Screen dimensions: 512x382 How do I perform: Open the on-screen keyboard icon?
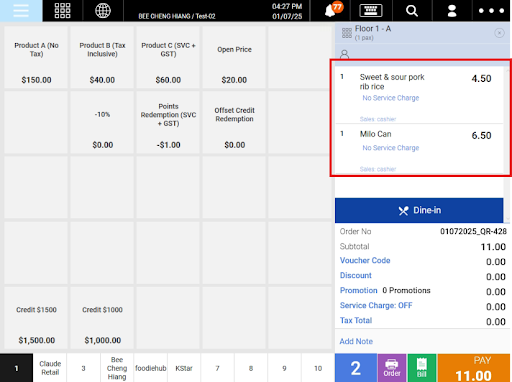click(371, 11)
